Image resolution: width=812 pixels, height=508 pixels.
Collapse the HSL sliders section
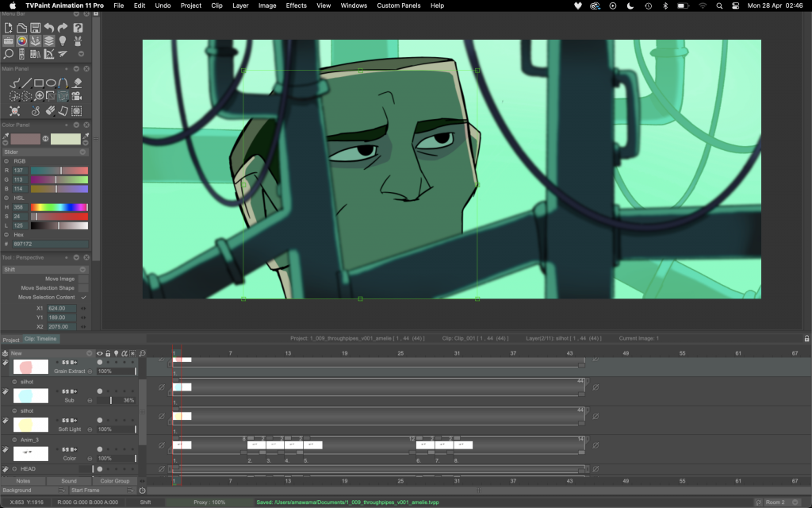pyautogui.click(x=6, y=198)
